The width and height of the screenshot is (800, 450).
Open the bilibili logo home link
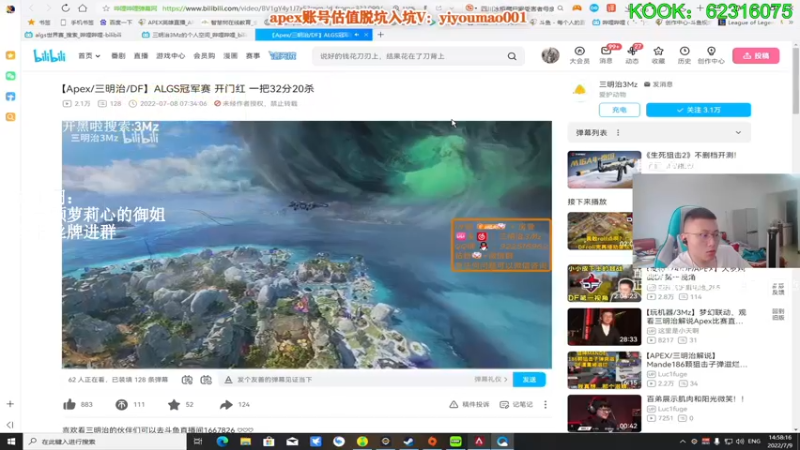pyautogui.click(x=49, y=56)
